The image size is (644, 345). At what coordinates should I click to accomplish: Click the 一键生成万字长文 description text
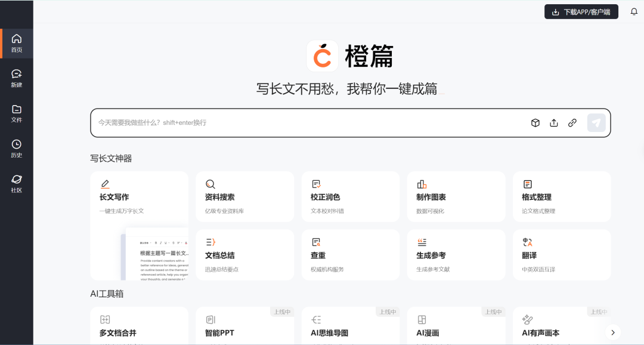(x=122, y=211)
